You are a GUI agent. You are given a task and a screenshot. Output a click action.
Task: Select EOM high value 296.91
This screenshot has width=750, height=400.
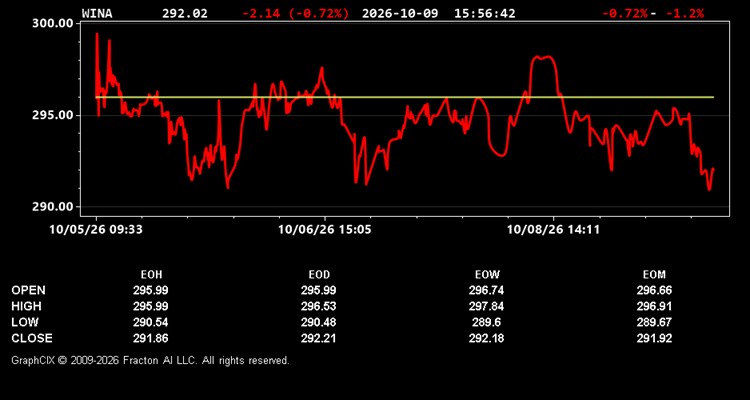pyautogui.click(x=654, y=306)
